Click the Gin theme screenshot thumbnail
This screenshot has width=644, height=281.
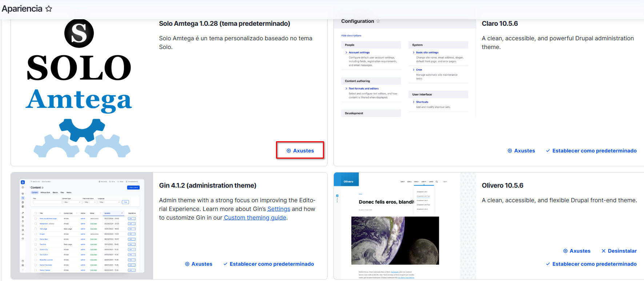coord(82,225)
